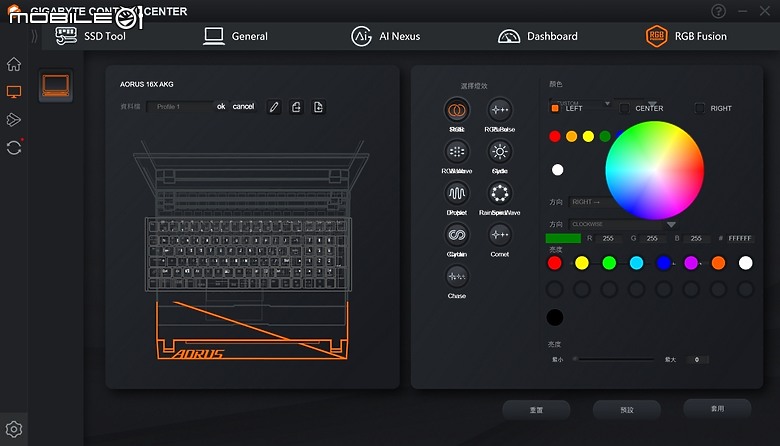Confirm profile name with ok
Viewport: 780px width, 446px height.
pos(221,106)
